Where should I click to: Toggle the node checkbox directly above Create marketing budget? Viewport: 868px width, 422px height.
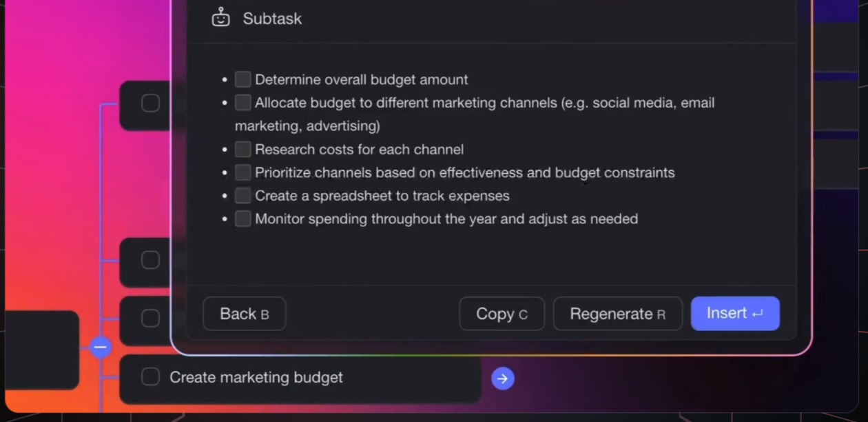(x=150, y=318)
